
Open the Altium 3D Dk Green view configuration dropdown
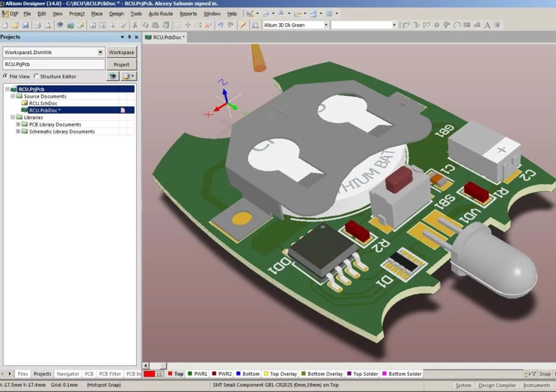(x=326, y=25)
